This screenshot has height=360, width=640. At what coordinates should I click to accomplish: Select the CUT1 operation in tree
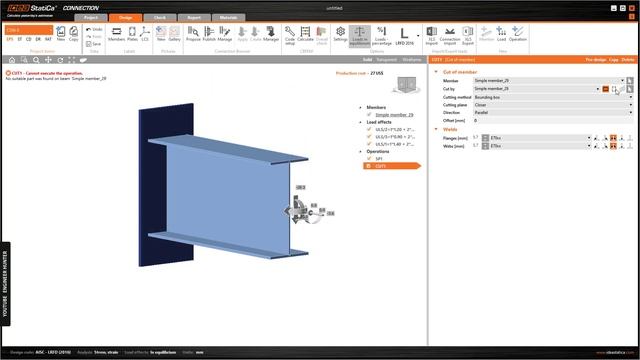point(391,166)
